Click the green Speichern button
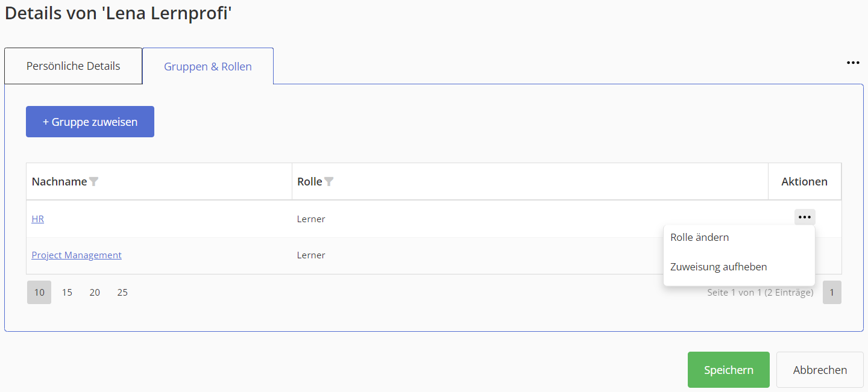 [x=728, y=370]
